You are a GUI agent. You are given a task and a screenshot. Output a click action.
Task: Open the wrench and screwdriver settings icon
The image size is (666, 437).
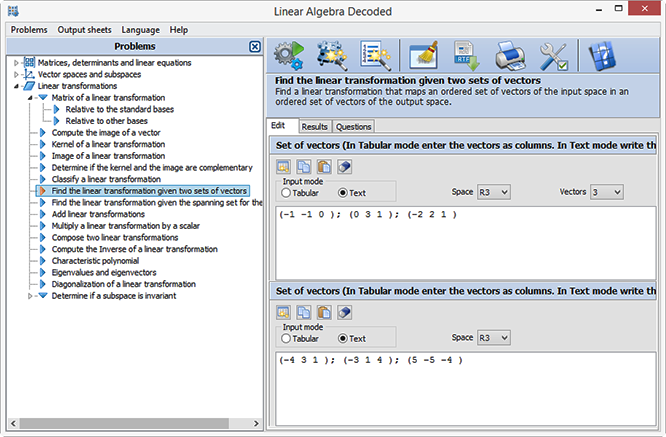pos(553,56)
